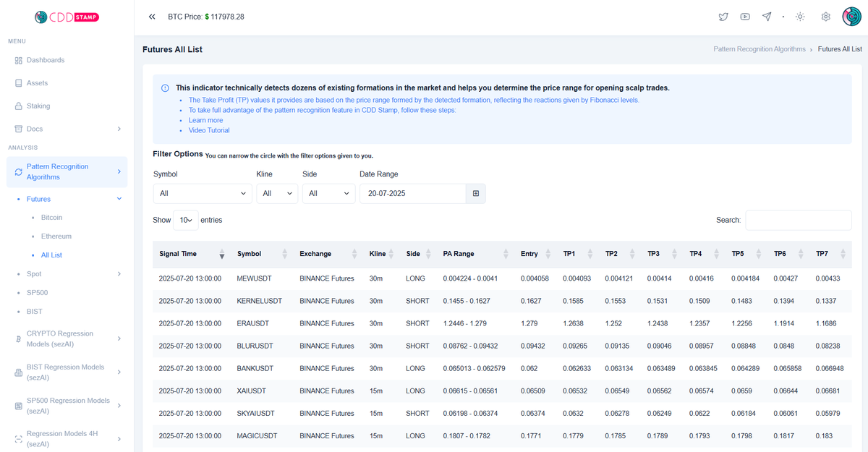The height and width of the screenshot is (452, 868).
Task: Collapse sidebar with double chevron icon
Action: (x=152, y=17)
